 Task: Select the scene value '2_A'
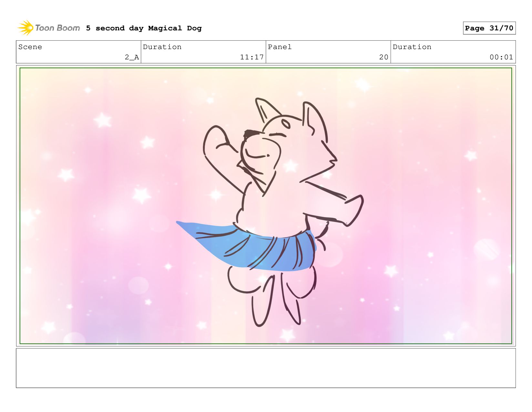132,57
